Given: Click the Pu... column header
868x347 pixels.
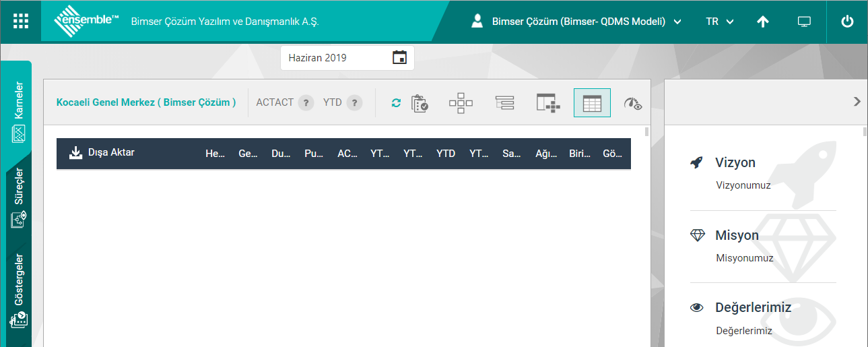Looking at the screenshot, I should (314, 154).
